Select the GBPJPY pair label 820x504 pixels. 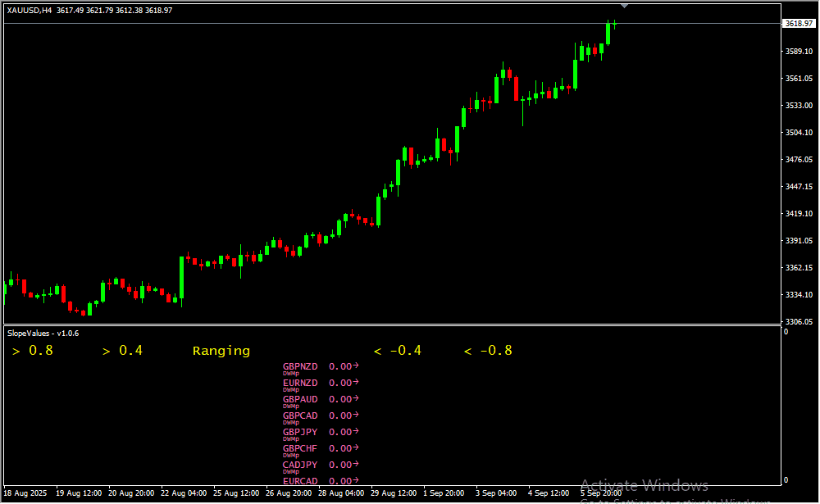pos(300,432)
